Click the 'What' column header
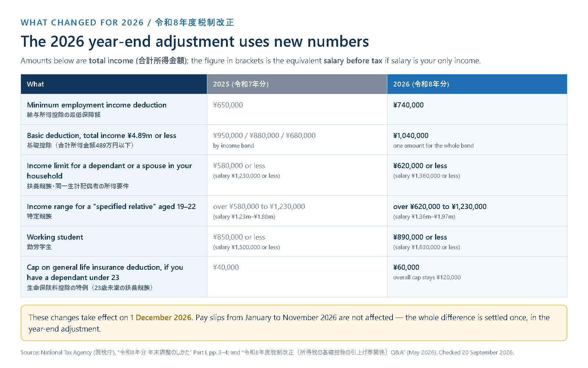The height and width of the screenshot is (368, 588). click(114, 84)
